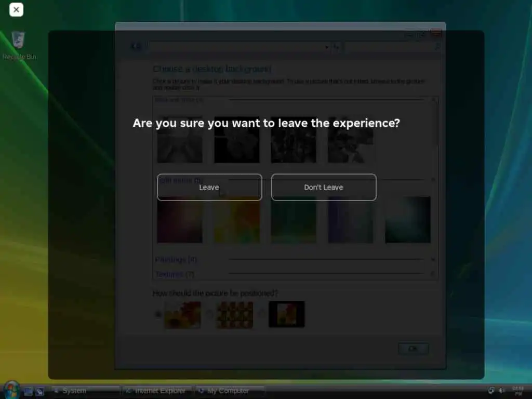Choose Don't Leave to stay
The height and width of the screenshot is (399, 532).
(324, 187)
